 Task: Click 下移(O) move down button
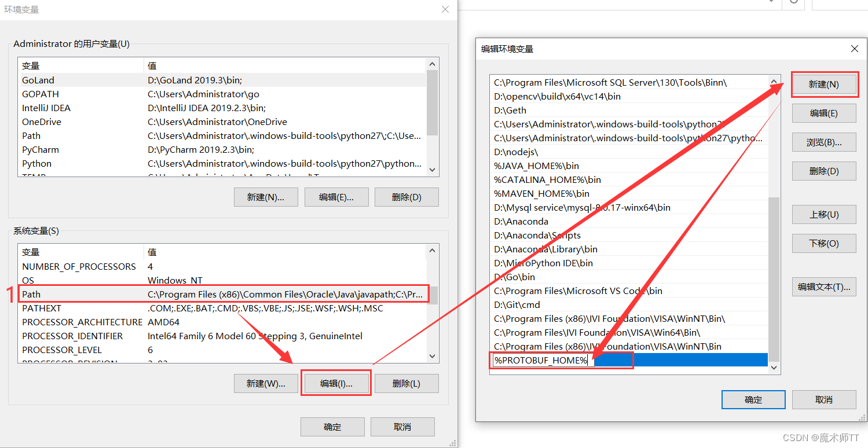click(824, 244)
